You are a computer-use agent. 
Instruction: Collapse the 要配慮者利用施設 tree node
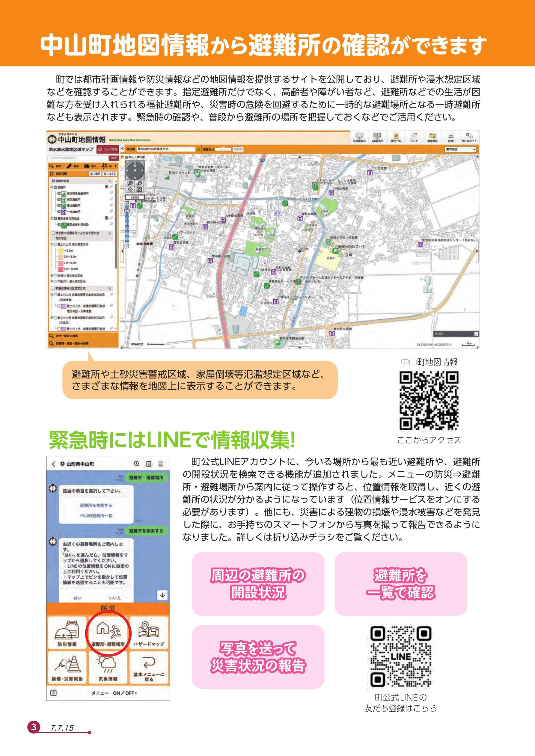coord(52,219)
